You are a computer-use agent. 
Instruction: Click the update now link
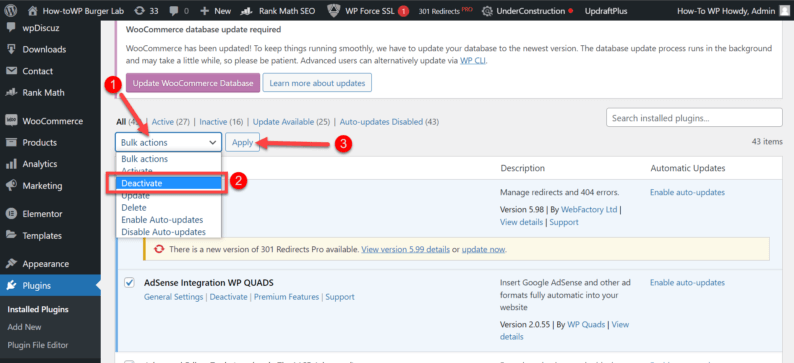tap(484, 250)
